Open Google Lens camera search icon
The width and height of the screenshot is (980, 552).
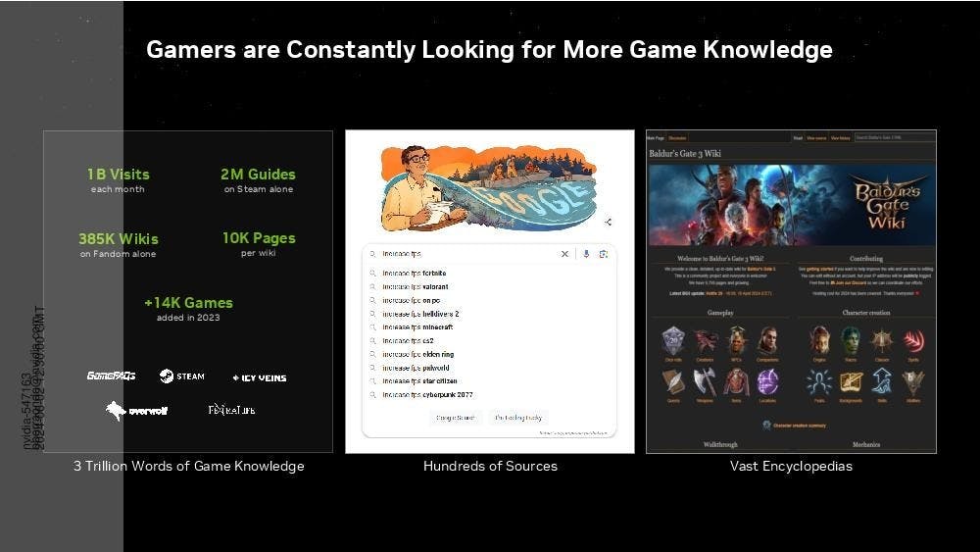click(x=603, y=254)
